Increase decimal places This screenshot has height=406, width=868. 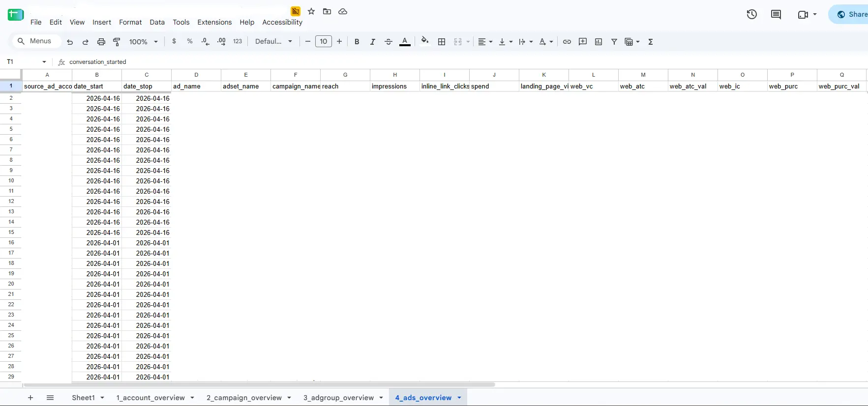point(221,41)
